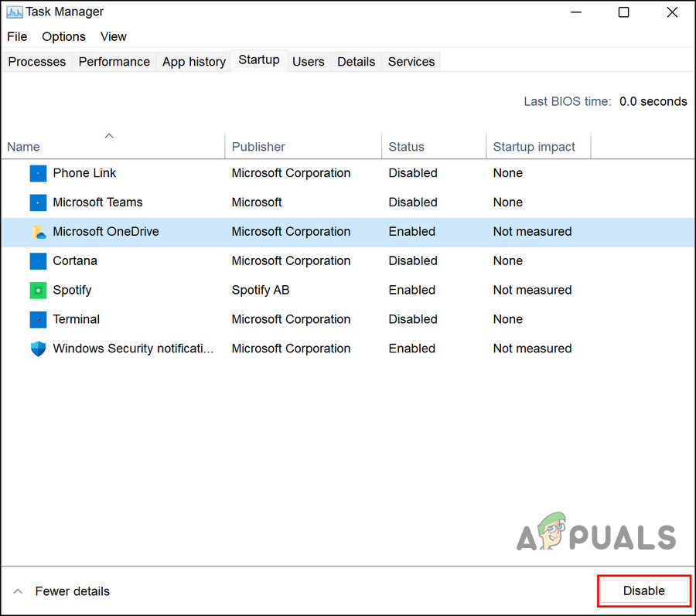Viewport: 696px width, 616px height.
Task: Disable the selected startup app
Action: 643,590
